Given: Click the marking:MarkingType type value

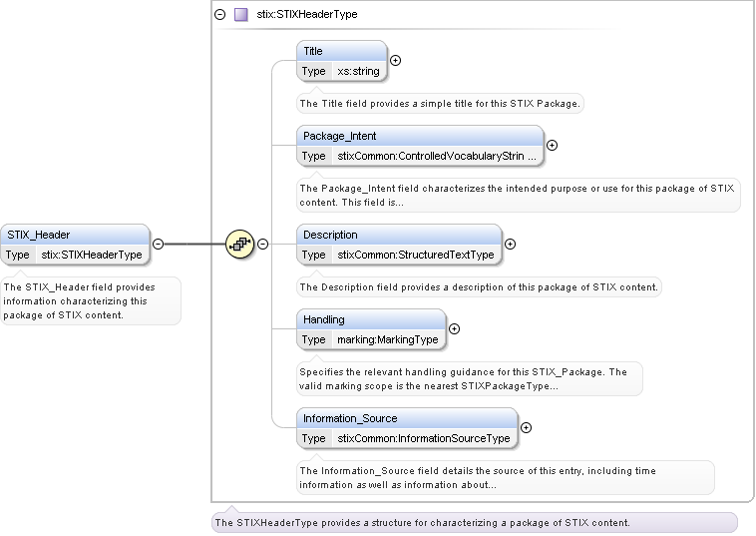Looking at the screenshot, I should click(x=387, y=339).
